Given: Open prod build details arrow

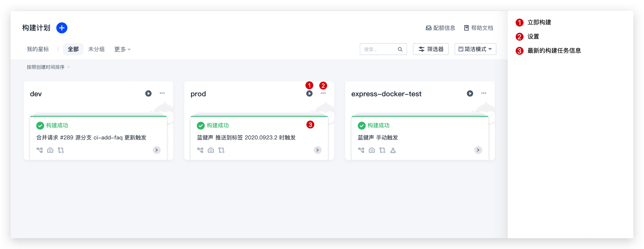Looking at the screenshot, I should click(x=317, y=150).
